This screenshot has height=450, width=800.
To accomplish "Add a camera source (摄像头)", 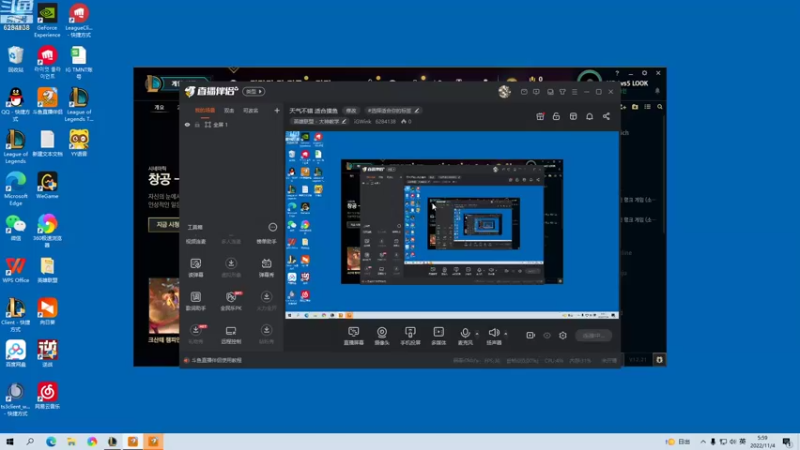I will [x=382, y=336].
